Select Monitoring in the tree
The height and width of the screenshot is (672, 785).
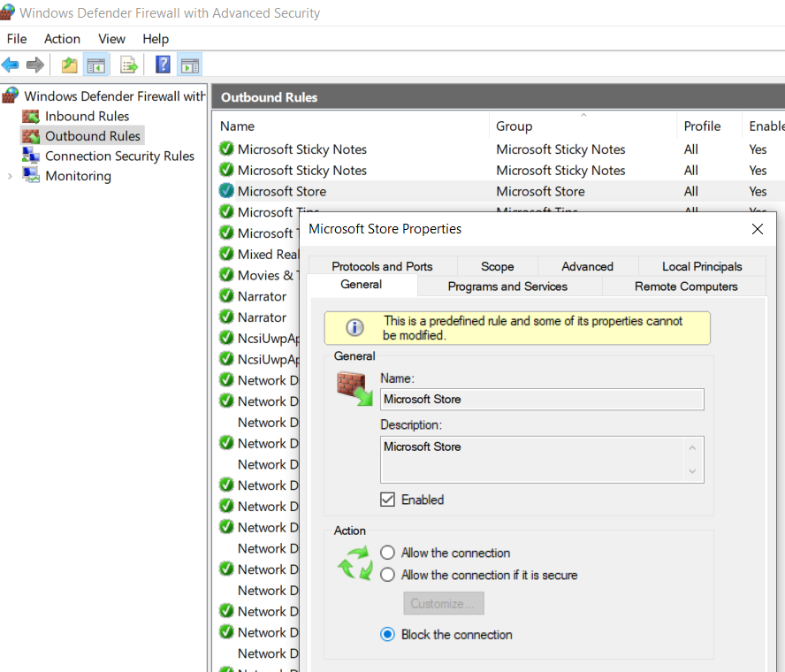tap(78, 176)
